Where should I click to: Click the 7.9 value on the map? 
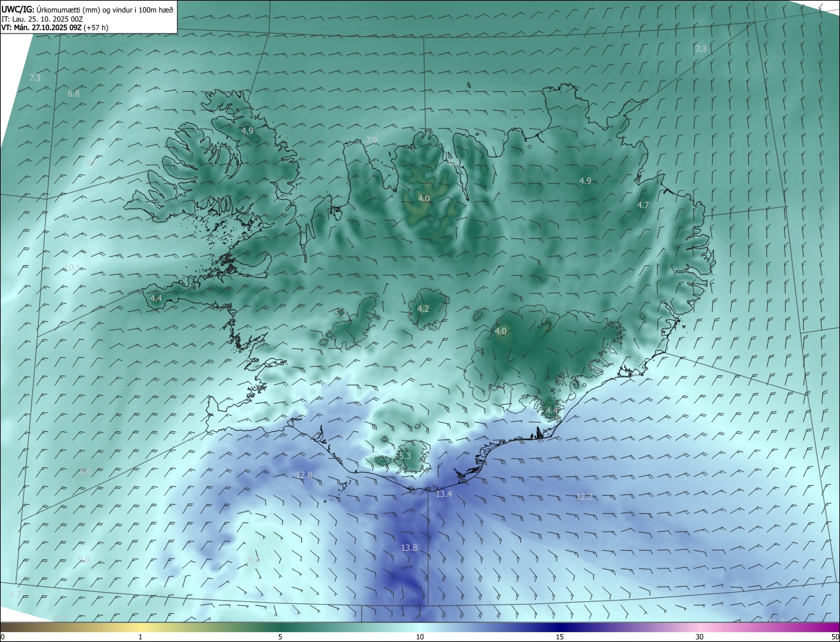tap(371, 140)
